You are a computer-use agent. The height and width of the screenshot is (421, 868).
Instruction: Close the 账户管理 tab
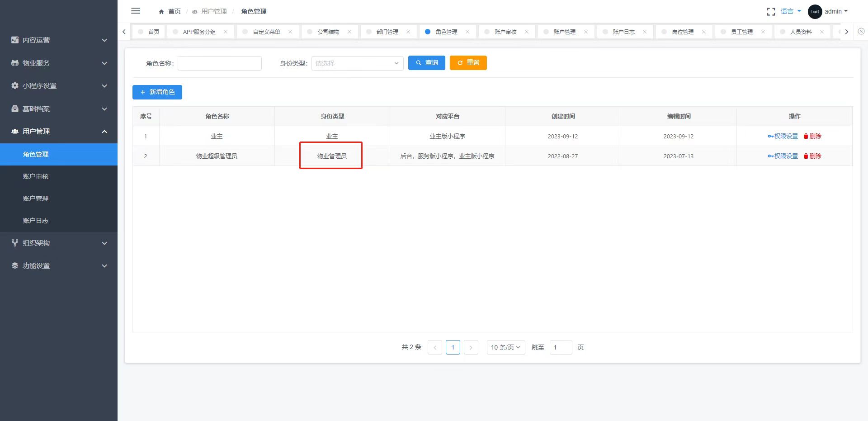click(x=586, y=32)
